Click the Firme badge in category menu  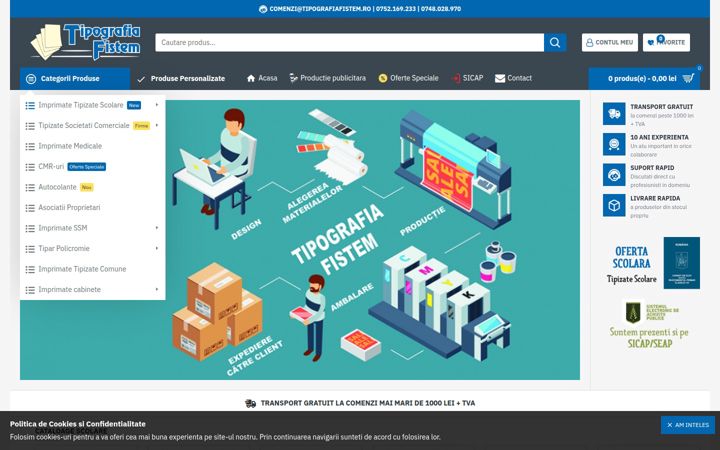point(141,126)
